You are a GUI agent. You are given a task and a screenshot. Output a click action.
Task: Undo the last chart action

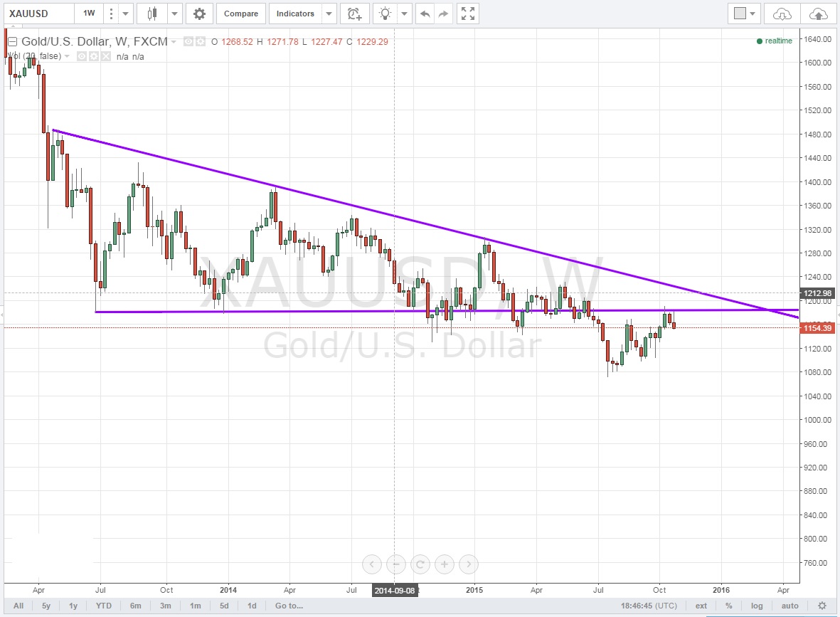coord(425,14)
